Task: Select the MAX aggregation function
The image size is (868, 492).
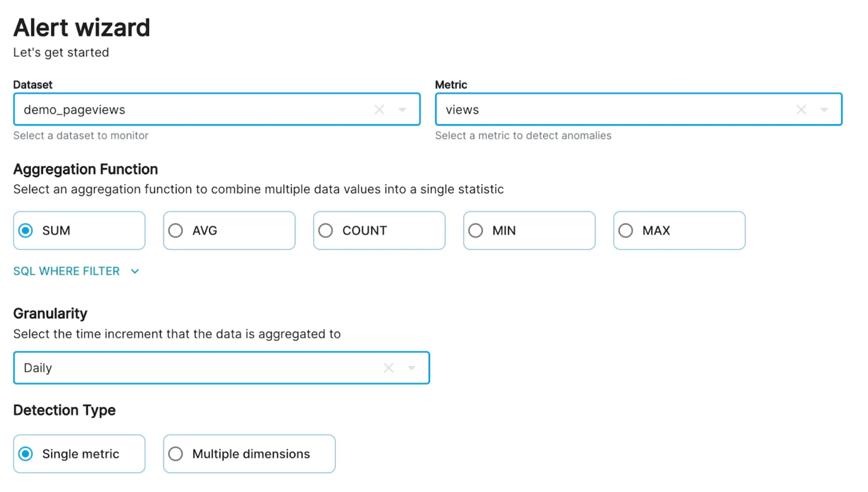Action: coord(626,230)
